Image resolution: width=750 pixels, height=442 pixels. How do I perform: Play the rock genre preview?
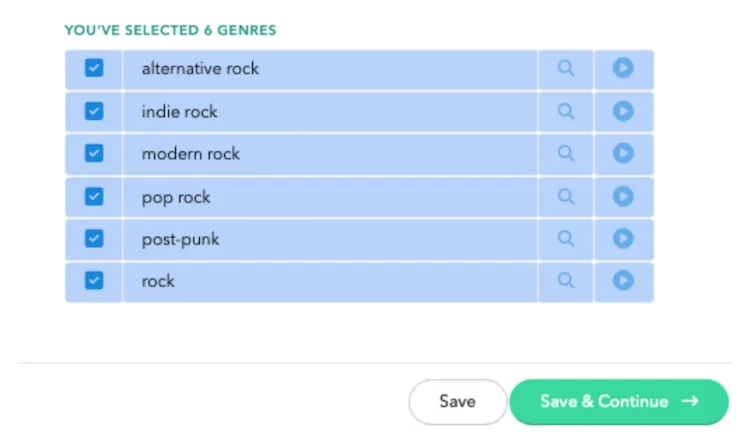[623, 281]
